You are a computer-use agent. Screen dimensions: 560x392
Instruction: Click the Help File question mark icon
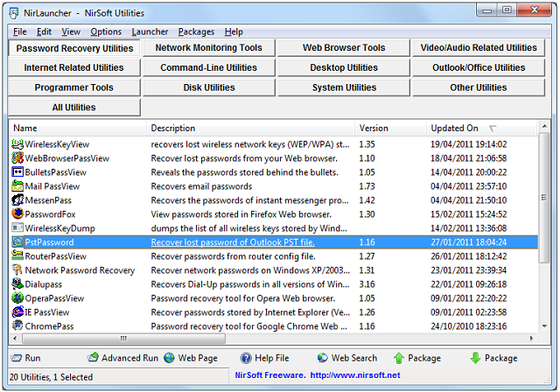[246, 358]
